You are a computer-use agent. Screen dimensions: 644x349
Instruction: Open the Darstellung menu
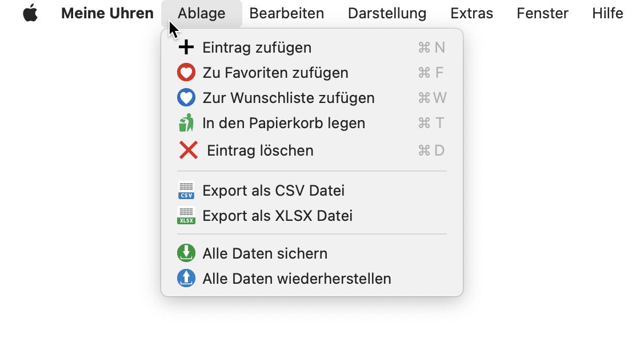[x=387, y=13]
